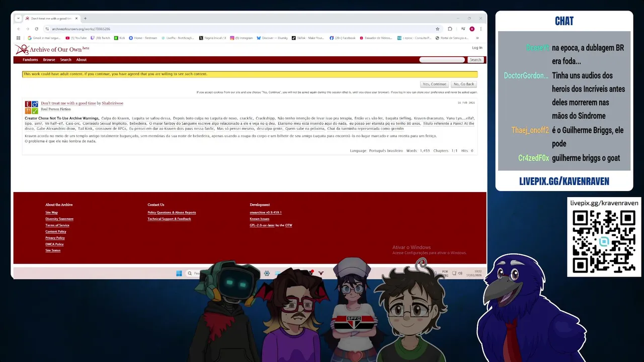This screenshot has height=362, width=644.
Task: Open the Browse menu
Action: coord(49,60)
